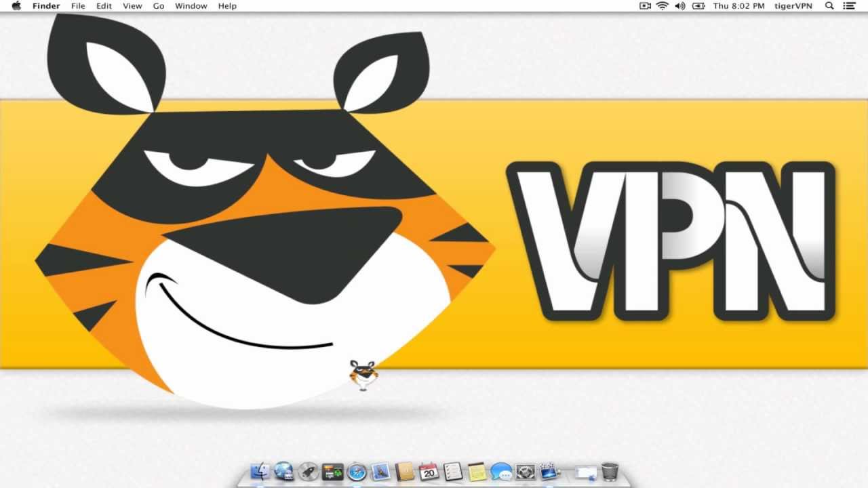Open Spotlight search magnifier

(x=829, y=6)
